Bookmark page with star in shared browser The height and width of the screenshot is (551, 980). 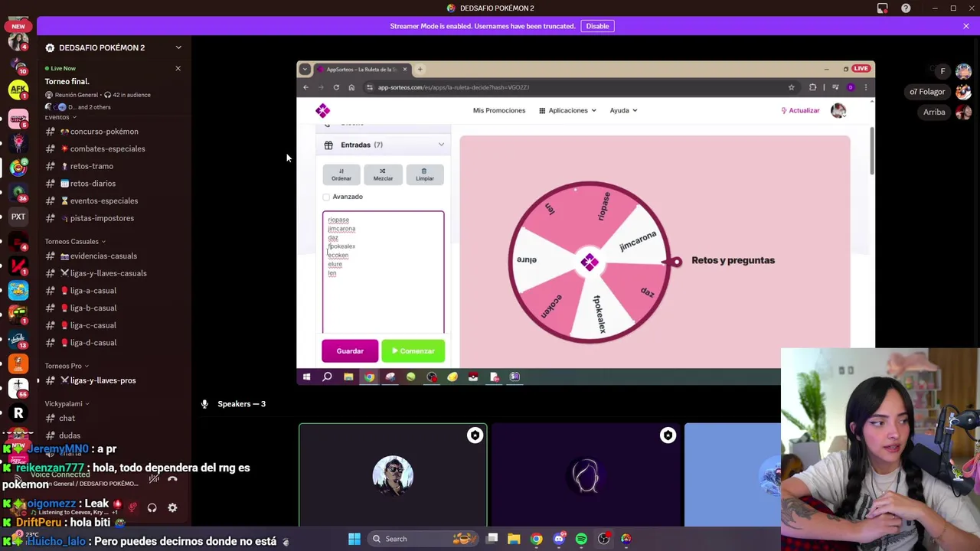pos(791,87)
